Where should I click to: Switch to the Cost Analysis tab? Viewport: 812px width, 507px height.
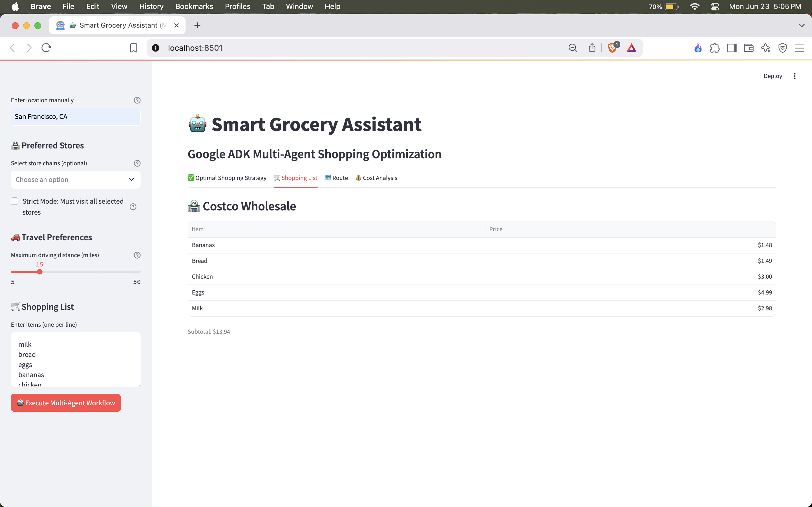coord(376,178)
